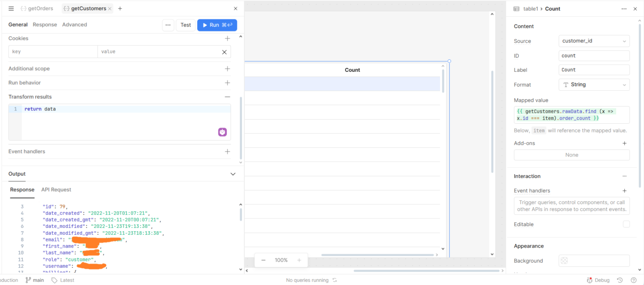Open the Format String dropdown
This screenshot has width=644, height=285.
(594, 85)
